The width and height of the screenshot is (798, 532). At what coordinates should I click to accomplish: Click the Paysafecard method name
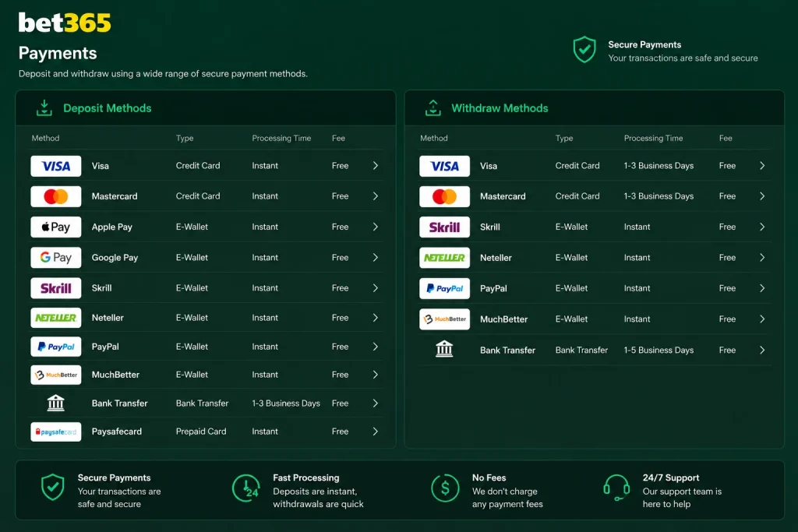point(117,432)
